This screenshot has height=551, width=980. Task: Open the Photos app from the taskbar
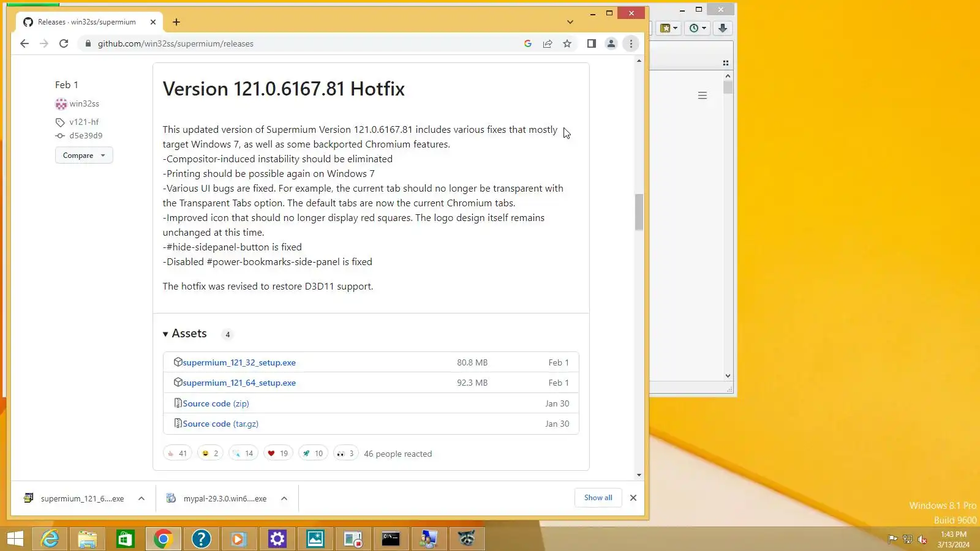pos(315,539)
